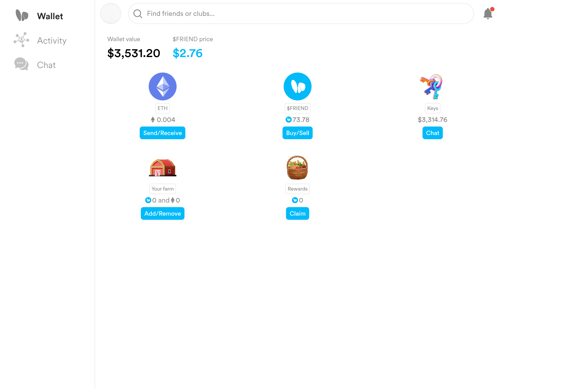Image resolution: width=588 pixels, height=389 pixels.
Task: Claim rewards with the Claim button
Action: pos(297,213)
